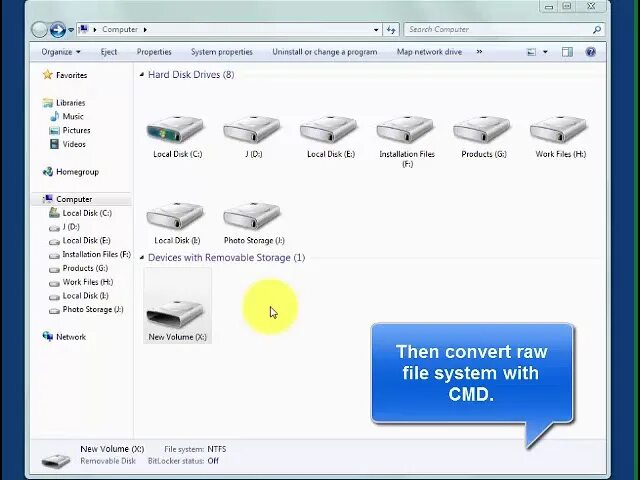Open the Organize dropdown menu
Screen dimensions: 640x480
[61, 52]
